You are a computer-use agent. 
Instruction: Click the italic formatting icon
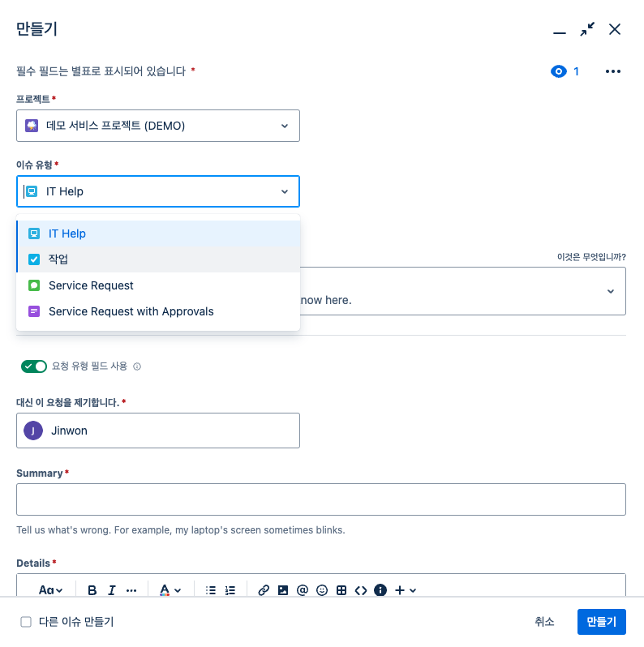(x=112, y=590)
